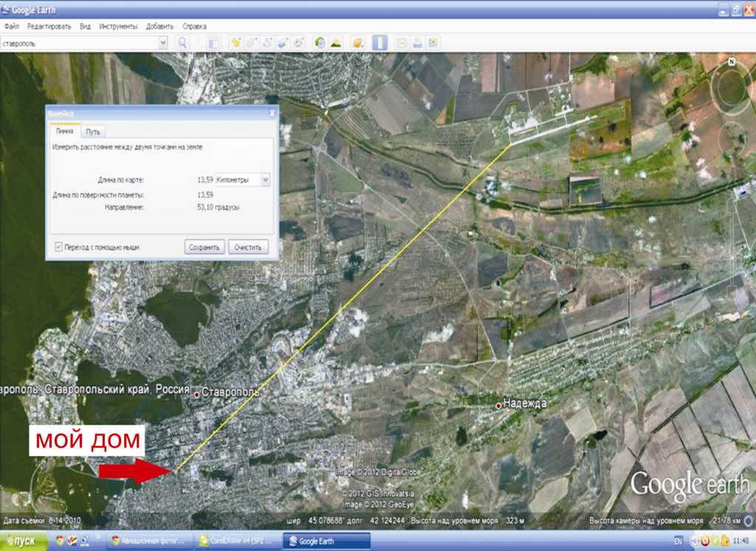756x551 pixels.
Task: Click the move joystick navigation control
Action: pyautogui.click(x=732, y=140)
